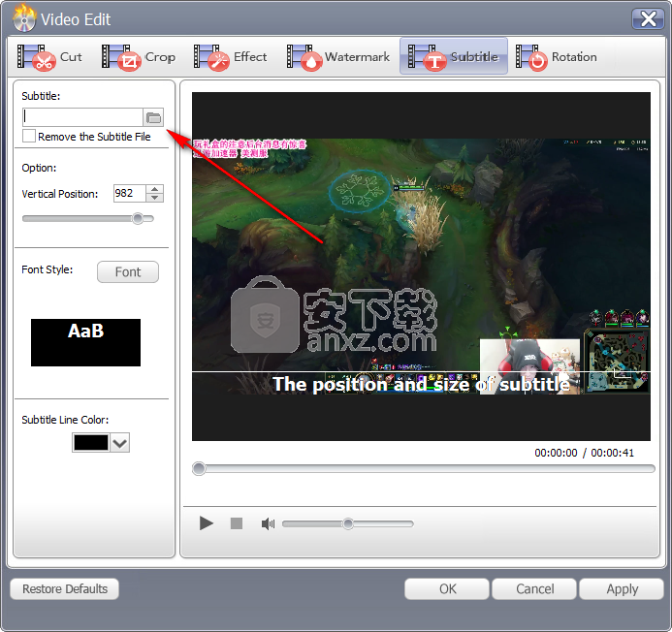The image size is (672, 632).
Task: Stop the video preview
Action: (237, 523)
